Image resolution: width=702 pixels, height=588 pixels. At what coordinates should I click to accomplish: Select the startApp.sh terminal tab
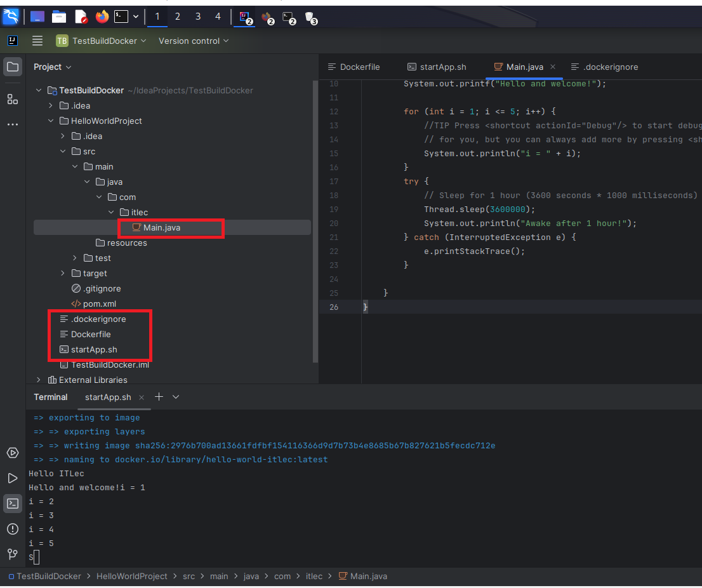pos(108,398)
